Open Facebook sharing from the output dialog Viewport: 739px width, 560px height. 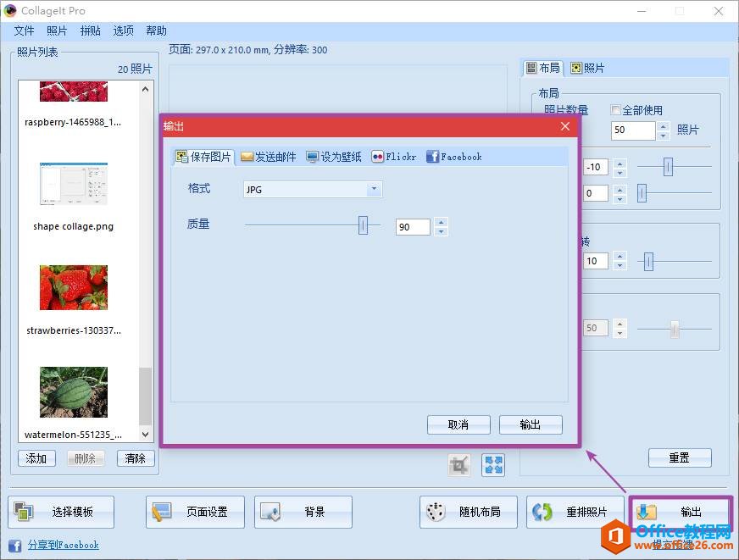pos(434,157)
